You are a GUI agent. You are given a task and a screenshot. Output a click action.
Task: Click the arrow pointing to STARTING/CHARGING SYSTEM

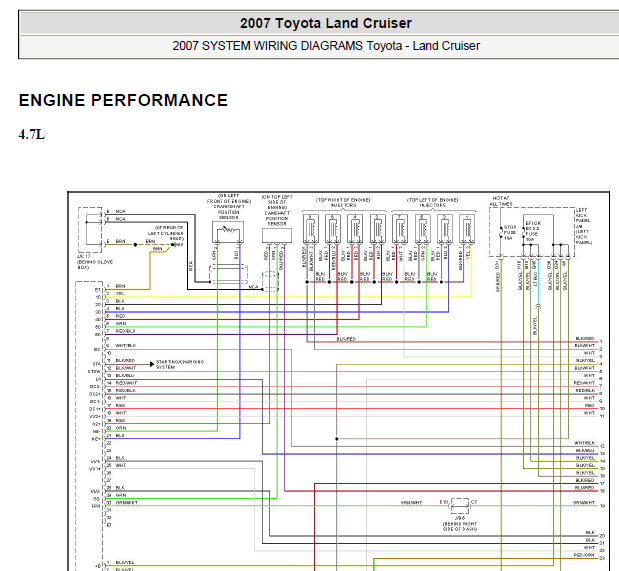click(152, 364)
